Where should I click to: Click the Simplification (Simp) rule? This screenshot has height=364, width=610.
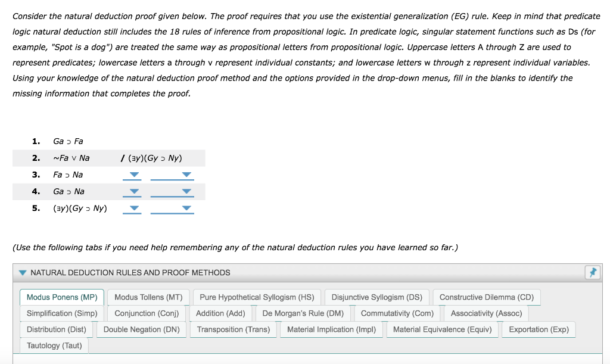click(61, 313)
